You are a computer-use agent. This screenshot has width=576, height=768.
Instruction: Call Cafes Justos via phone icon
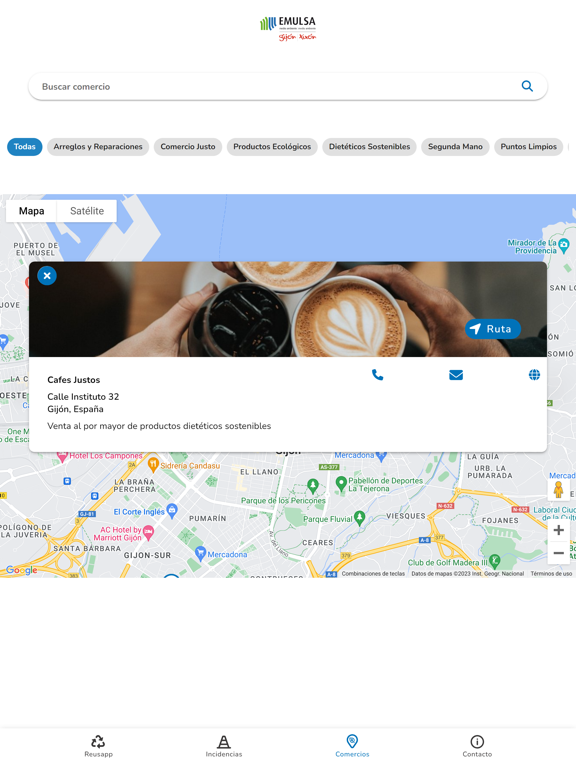377,375
